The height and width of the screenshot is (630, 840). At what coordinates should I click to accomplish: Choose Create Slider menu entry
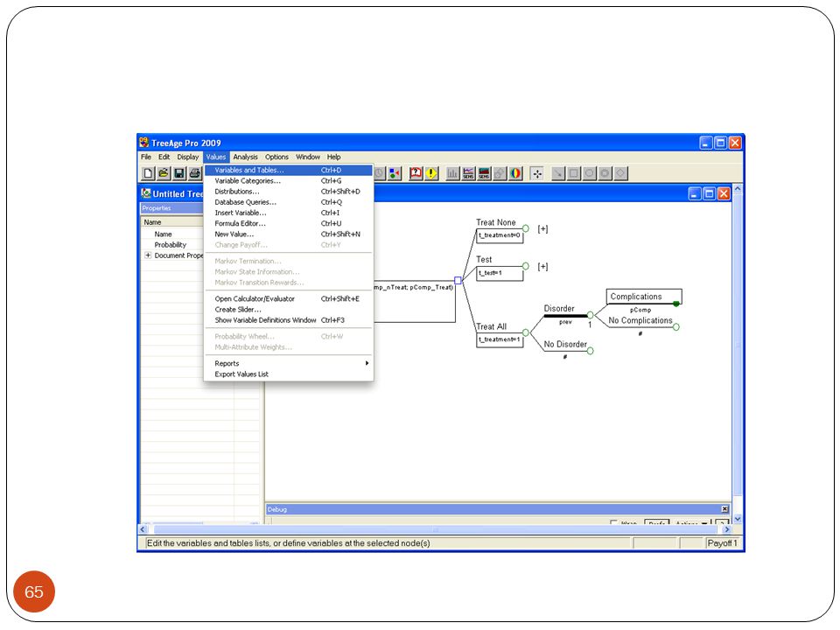point(288,310)
